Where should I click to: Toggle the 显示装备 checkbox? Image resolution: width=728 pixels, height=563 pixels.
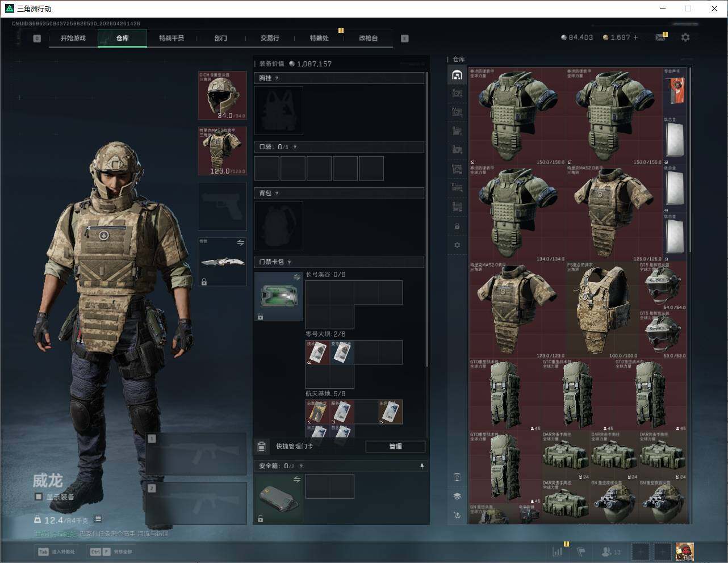pyautogui.click(x=39, y=497)
